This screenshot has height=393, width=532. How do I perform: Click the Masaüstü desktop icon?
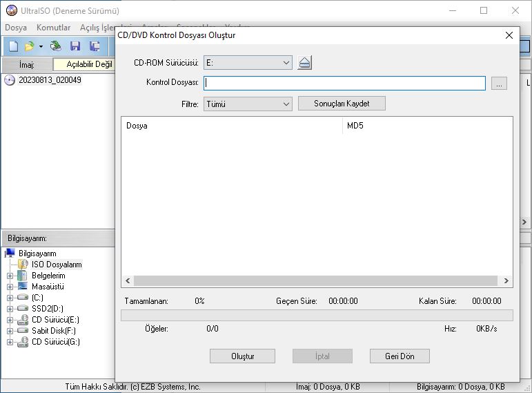22,287
